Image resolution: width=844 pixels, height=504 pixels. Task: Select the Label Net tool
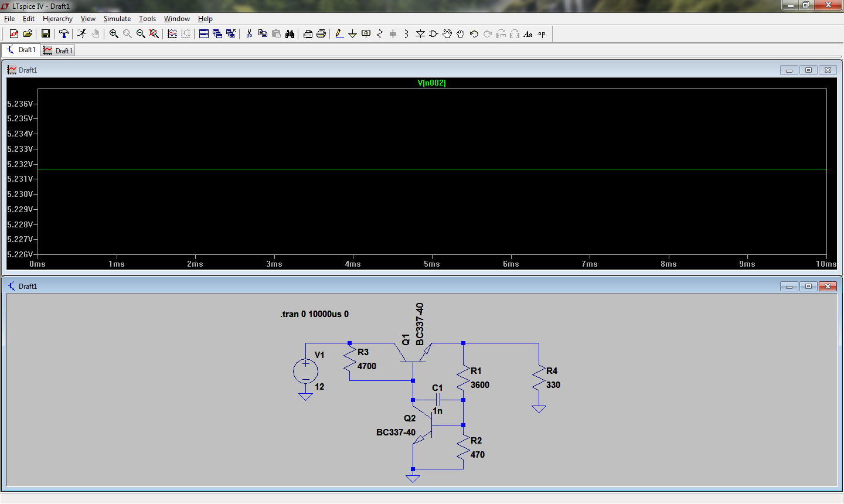366,34
